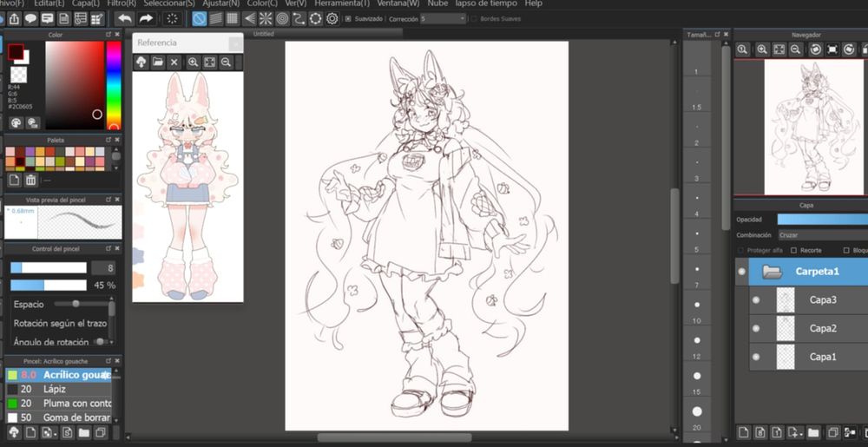The image size is (868, 447).
Task: Hide the Capa1 layer
Action: (756, 357)
